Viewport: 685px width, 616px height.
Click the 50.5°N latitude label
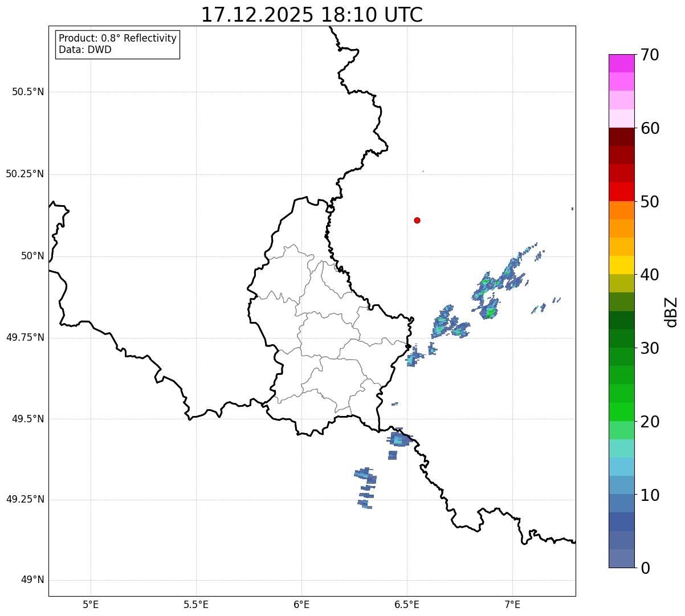(x=28, y=92)
